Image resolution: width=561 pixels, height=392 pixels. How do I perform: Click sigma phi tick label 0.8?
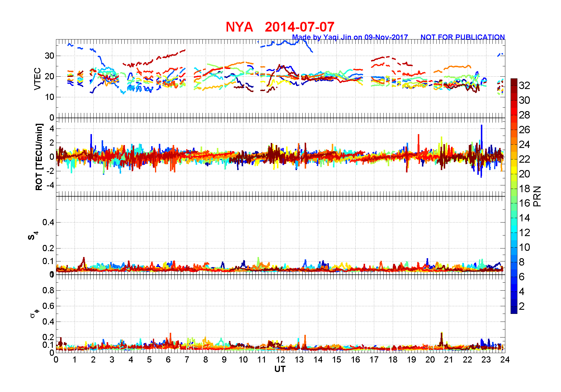48,290
